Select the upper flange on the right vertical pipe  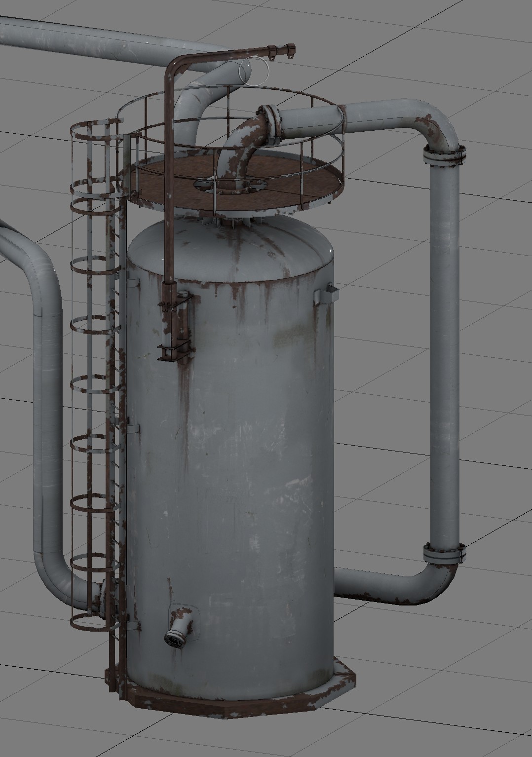tap(445, 156)
